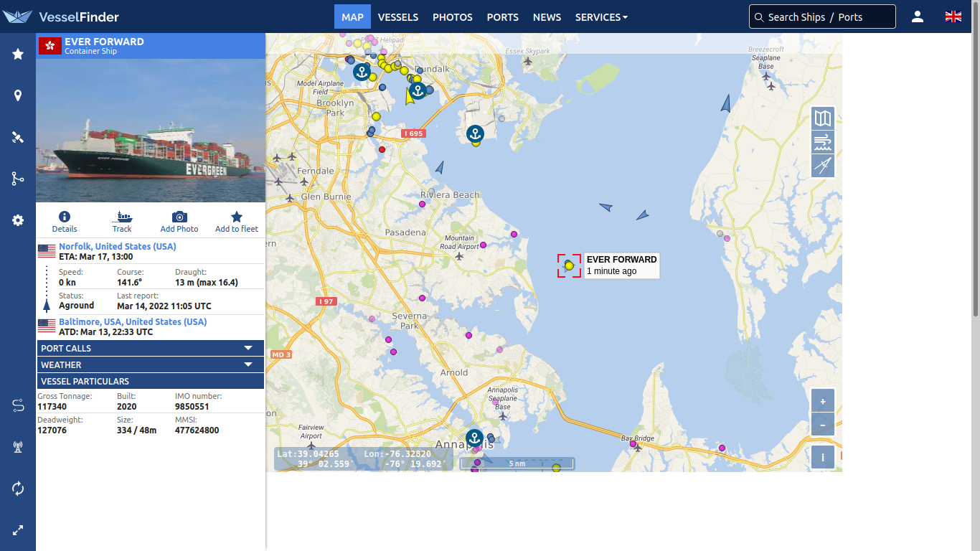Select the satellite icon in sidebar
This screenshot has width=980, height=551.
click(x=18, y=137)
